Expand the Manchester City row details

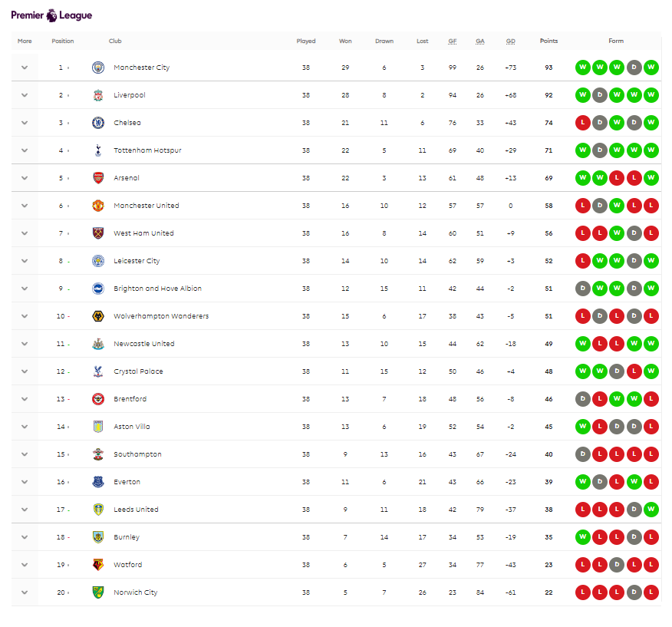click(25, 68)
